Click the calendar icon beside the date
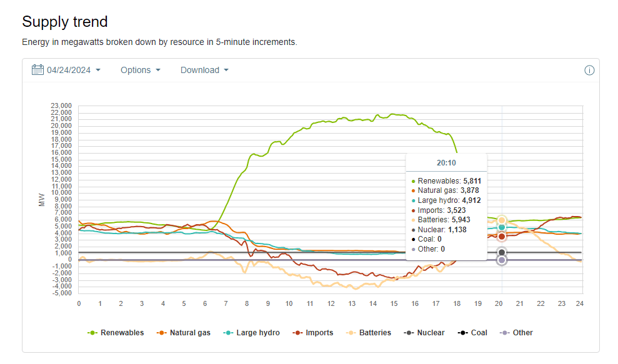 point(37,70)
